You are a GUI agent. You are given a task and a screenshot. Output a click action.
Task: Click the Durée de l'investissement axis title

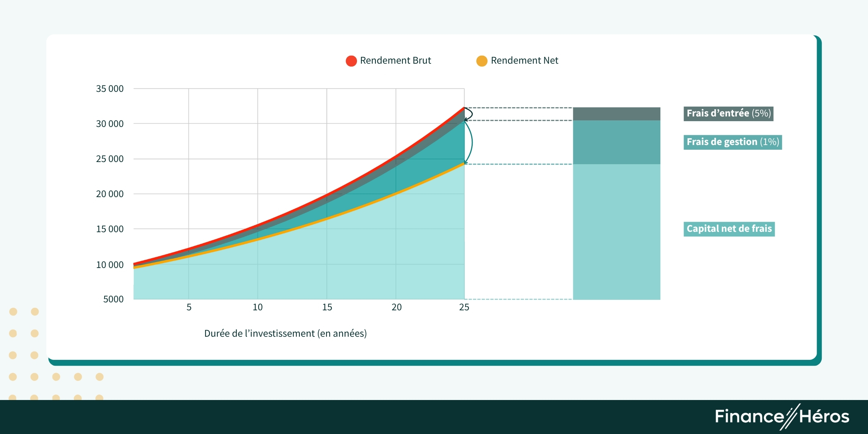285,333
